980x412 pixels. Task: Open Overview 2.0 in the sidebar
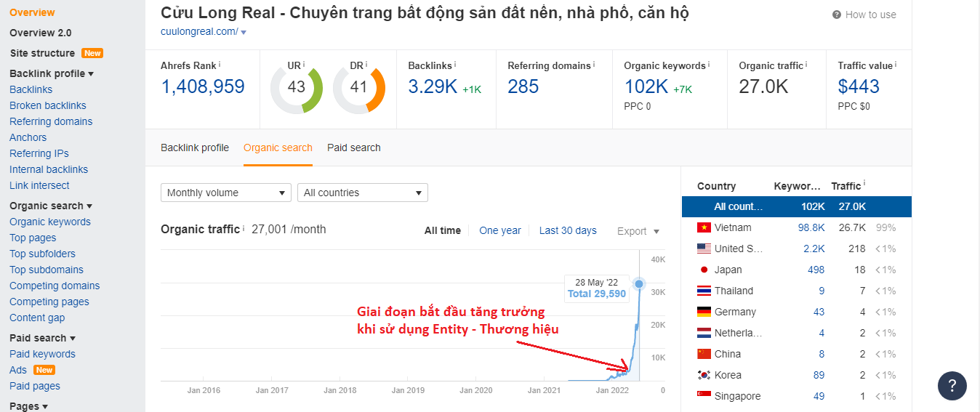coord(41,33)
